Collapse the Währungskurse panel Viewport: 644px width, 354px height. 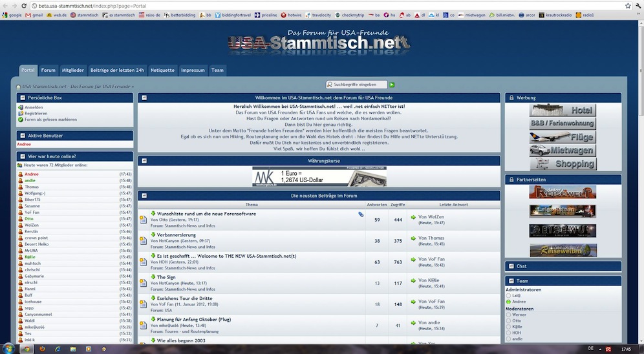pos(144,161)
